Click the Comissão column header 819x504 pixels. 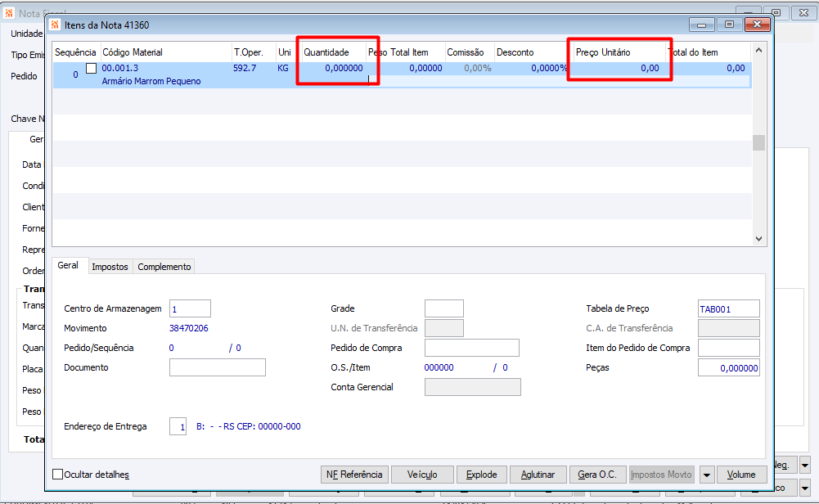coord(466,52)
